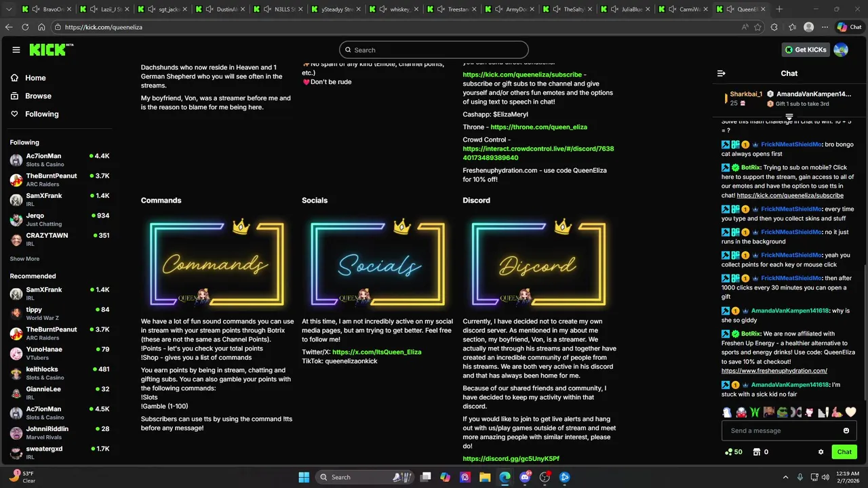Screen dimensions: 868x488
Task: Open Windows Start menu
Action: click(304, 477)
